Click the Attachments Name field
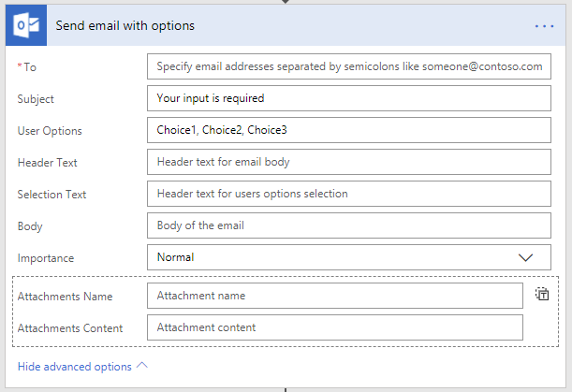Image resolution: width=572 pixels, height=392 pixels. (334, 296)
